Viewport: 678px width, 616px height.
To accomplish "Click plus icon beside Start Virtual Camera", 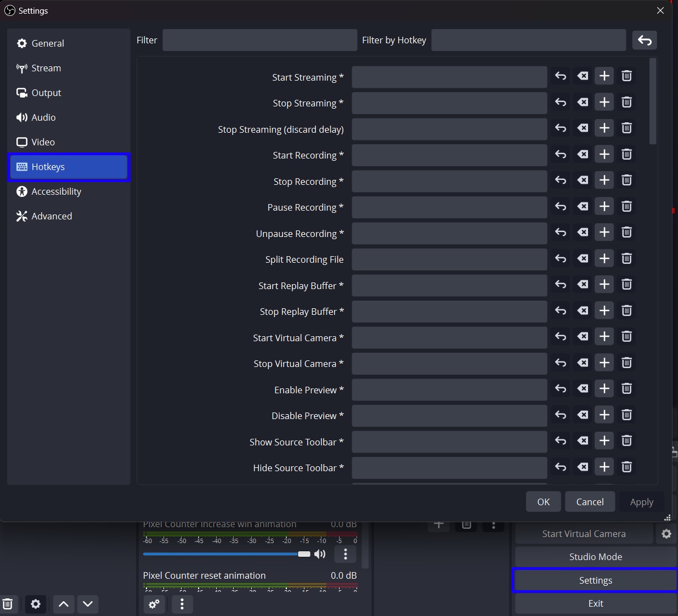I will coord(604,337).
